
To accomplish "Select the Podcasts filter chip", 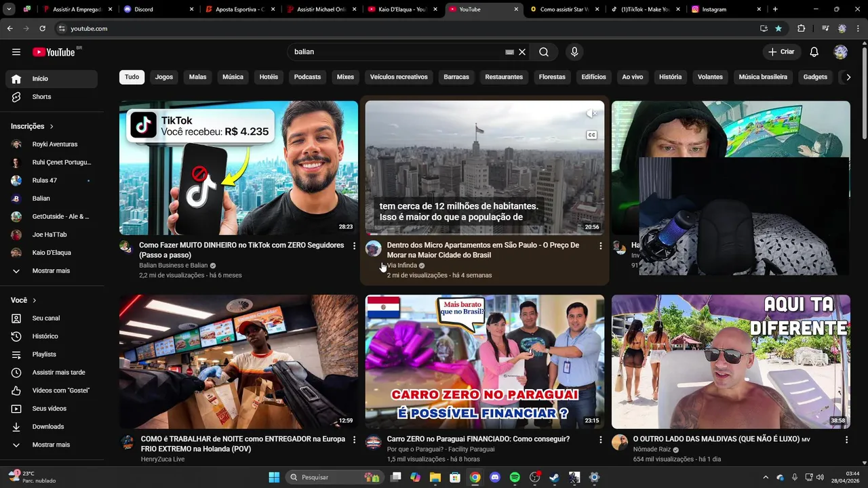I will tap(307, 77).
